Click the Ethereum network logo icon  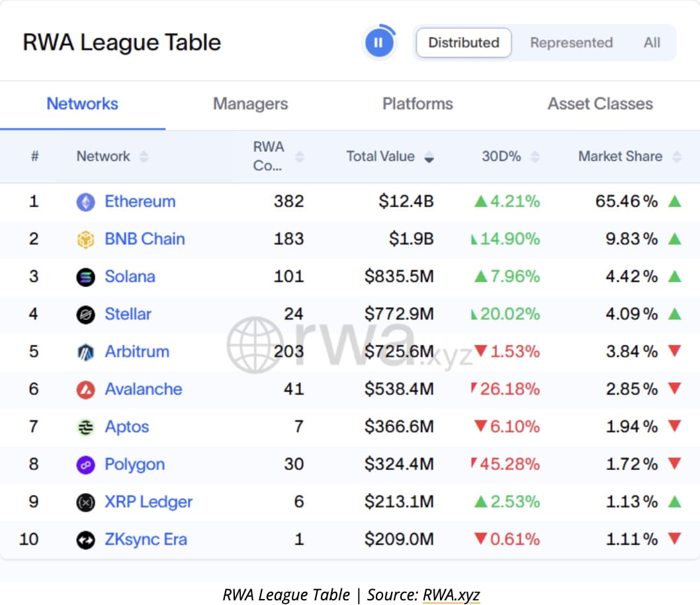click(85, 202)
